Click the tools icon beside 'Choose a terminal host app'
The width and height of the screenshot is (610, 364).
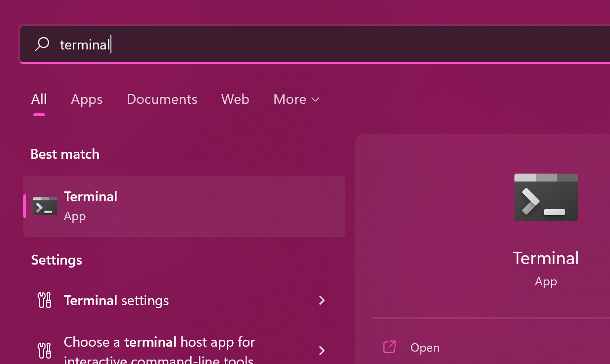coord(45,350)
